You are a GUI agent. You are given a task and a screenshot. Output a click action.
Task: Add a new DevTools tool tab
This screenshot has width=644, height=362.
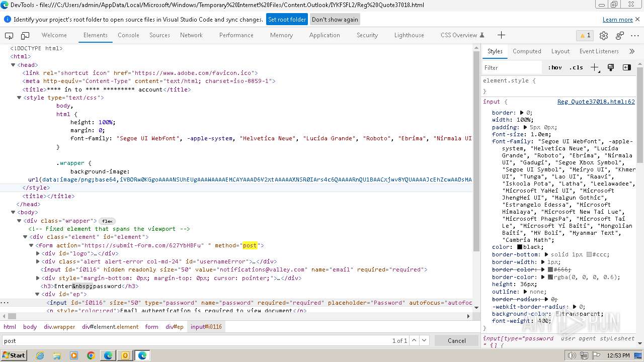click(x=501, y=35)
